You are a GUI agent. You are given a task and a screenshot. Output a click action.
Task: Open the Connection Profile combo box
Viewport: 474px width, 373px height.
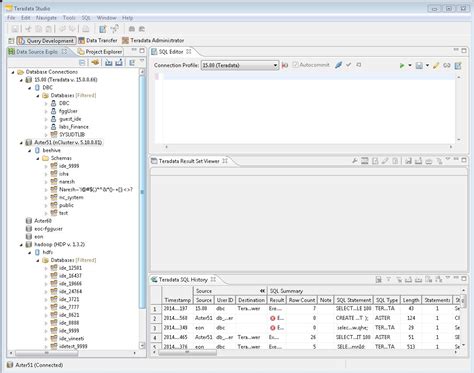[x=240, y=65]
